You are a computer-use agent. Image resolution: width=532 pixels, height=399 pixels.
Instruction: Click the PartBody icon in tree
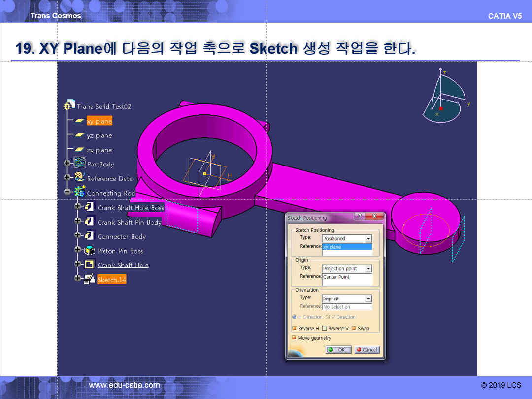point(80,164)
